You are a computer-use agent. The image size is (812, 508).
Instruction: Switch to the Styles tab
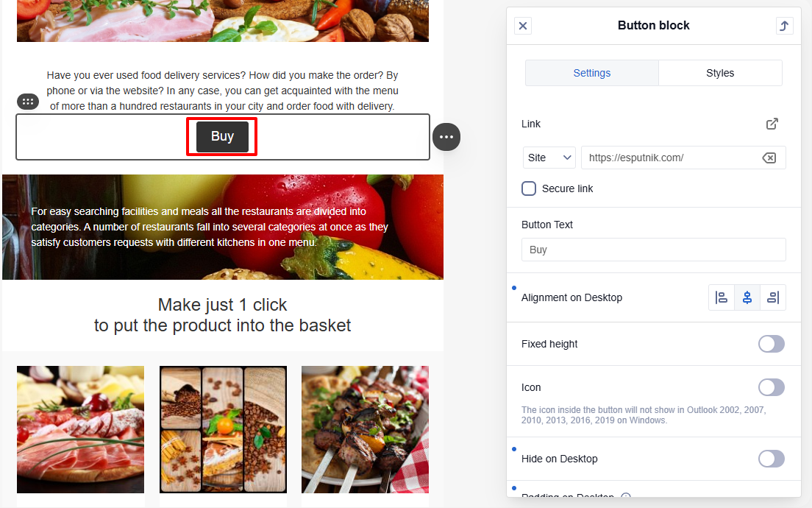pyautogui.click(x=720, y=73)
